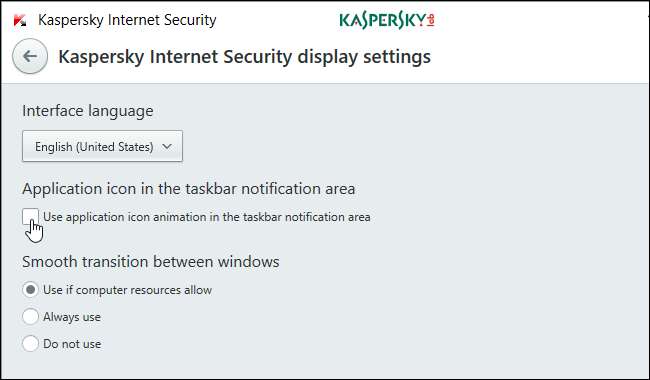This screenshot has height=380, width=650.
Task: Open the Interface language dropdown
Action: pos(102,146)
